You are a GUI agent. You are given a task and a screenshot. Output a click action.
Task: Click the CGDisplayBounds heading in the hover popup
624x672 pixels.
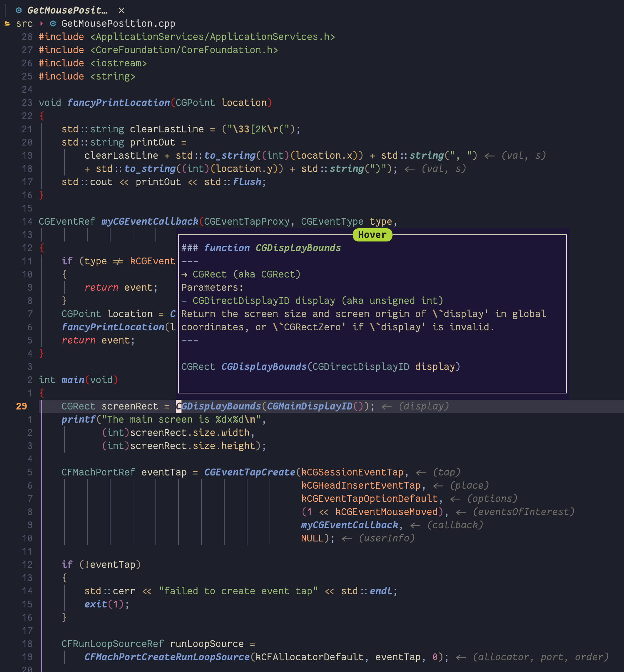point(298,248)
